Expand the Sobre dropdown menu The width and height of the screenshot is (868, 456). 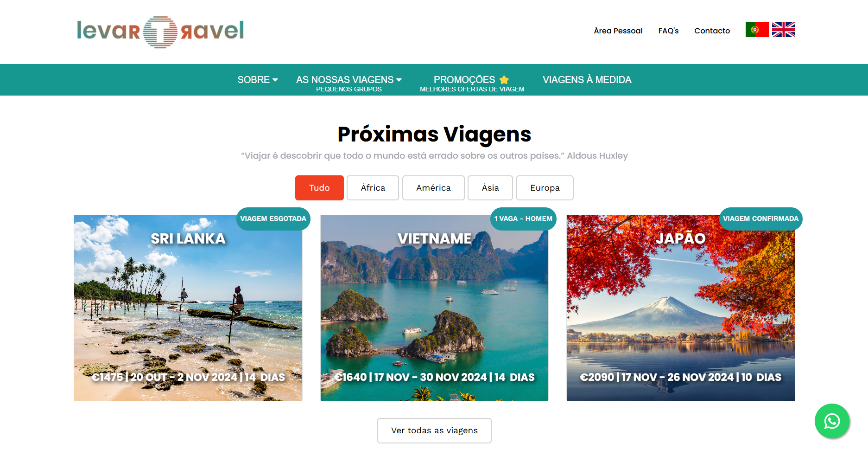point(258,80)
